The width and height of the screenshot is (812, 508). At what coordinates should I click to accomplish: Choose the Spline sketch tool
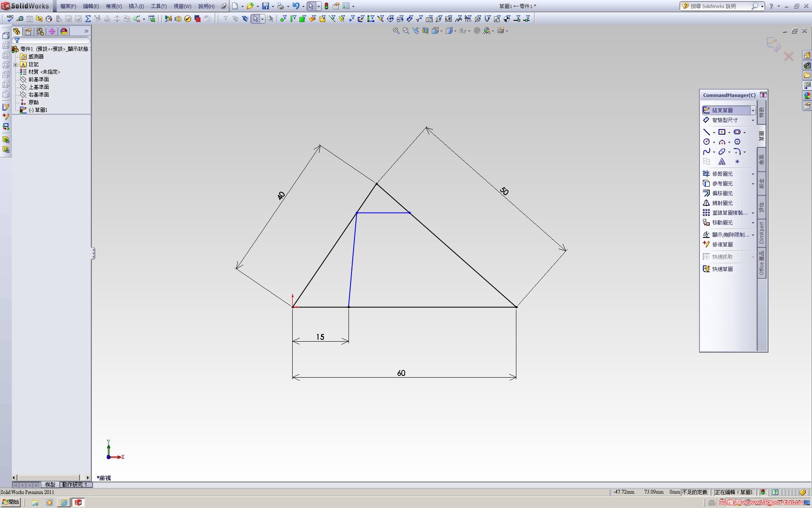(706, 152)
